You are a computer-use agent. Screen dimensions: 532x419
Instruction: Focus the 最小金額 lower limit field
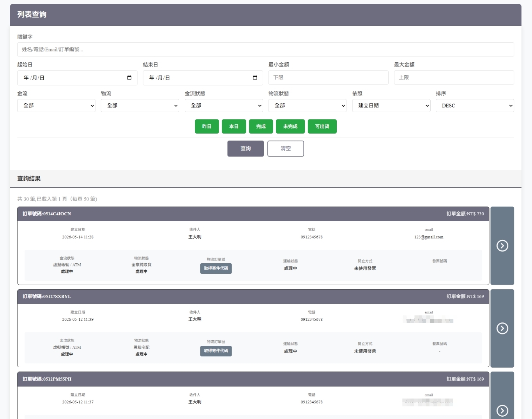click(328, 77)
